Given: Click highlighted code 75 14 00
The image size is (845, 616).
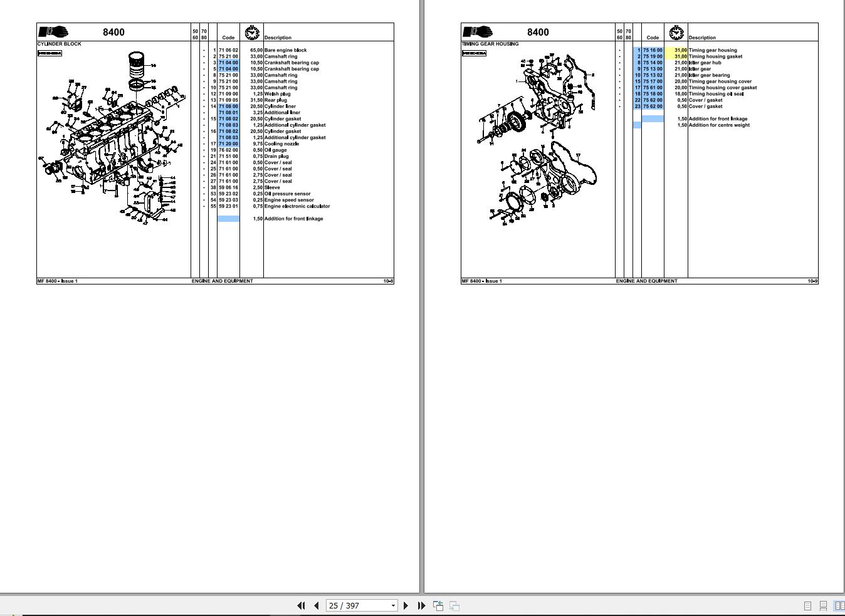Looking at the screenshot, I should 653,63.
